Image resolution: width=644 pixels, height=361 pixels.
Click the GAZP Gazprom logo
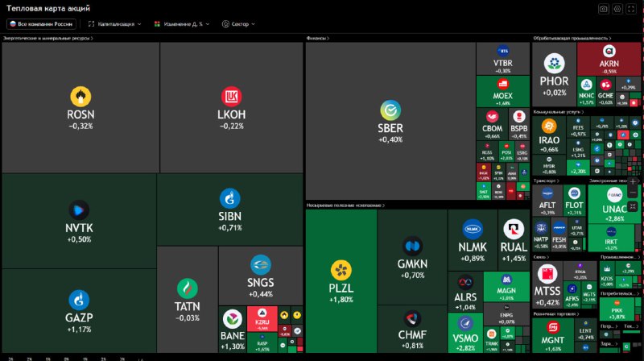(x=79, y=300)
